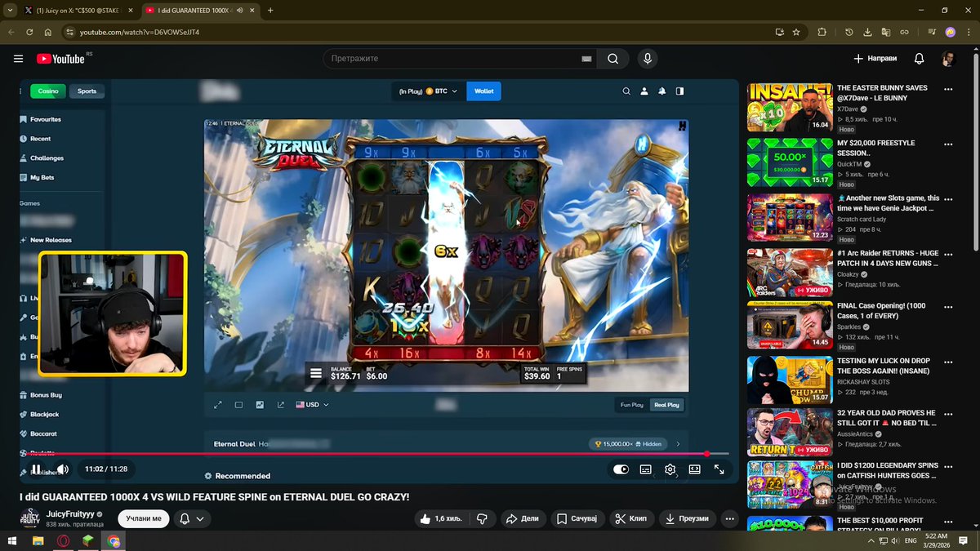
Task: Open more actions menu beside Преузми
Action: click(x=730, y=518)
